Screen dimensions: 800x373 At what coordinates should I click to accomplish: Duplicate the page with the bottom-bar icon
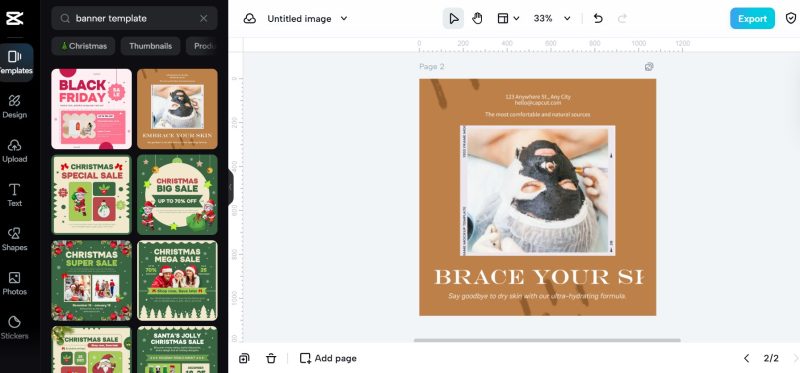tap(244, 358)
